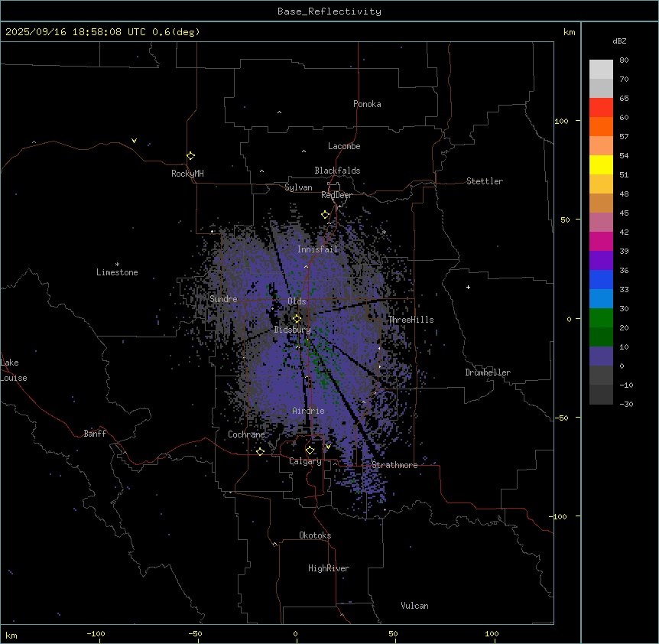This screenshot has height=644, width=659.
Task: Click the Airdrie city label
Action: click(308, 411)
